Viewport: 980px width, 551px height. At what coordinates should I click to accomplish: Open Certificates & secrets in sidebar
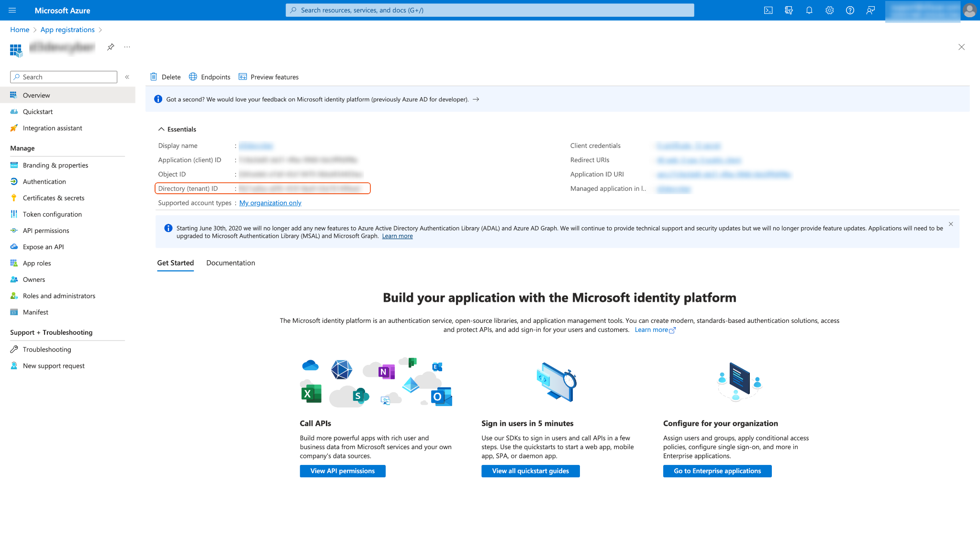[54, 198]
